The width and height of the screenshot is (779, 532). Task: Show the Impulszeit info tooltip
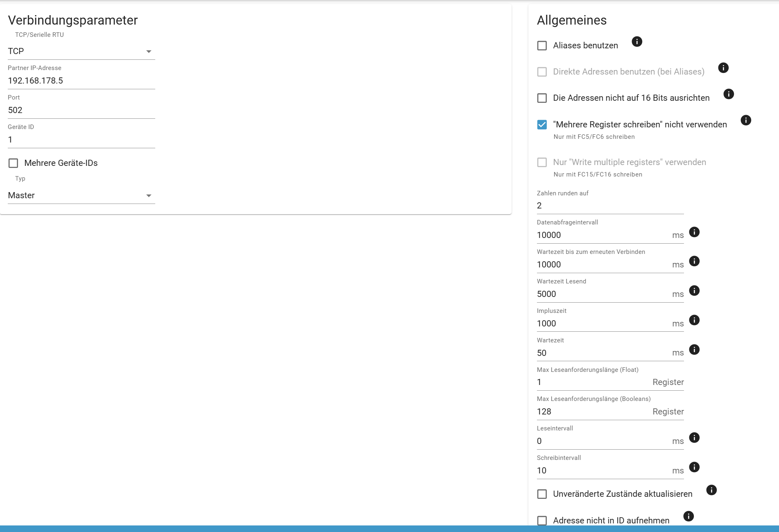tap(694, 320)
